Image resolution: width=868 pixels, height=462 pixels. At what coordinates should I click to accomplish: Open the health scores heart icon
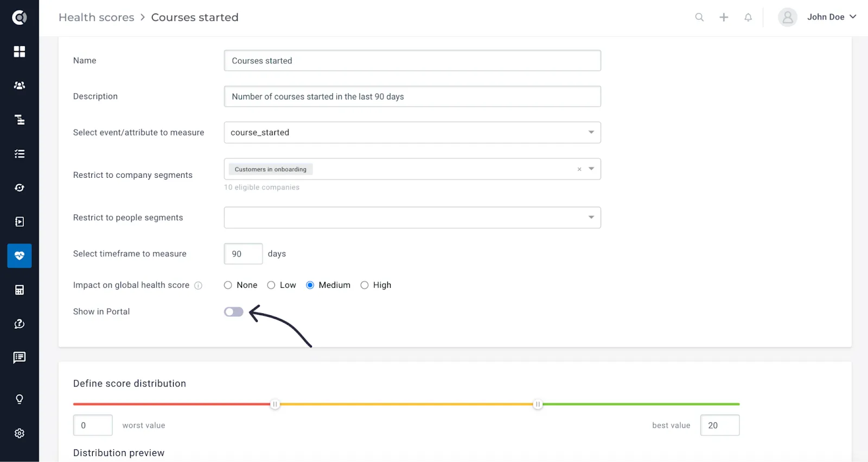(20, 256)
